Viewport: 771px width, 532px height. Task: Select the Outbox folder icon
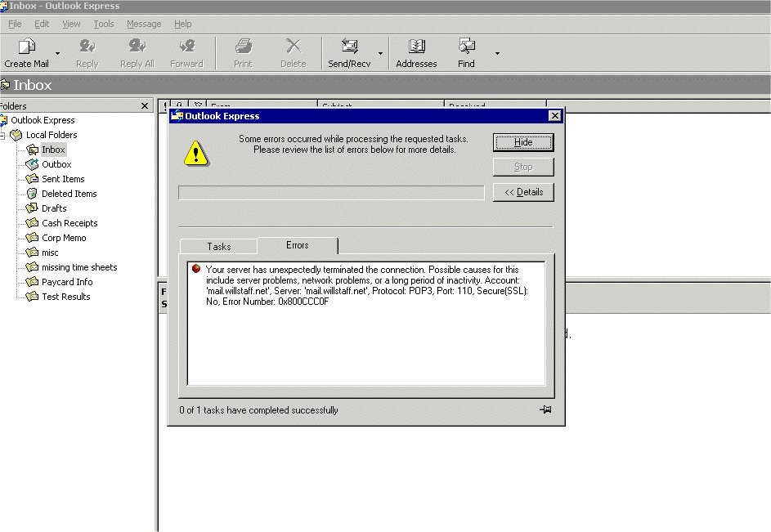click(33, 164)
